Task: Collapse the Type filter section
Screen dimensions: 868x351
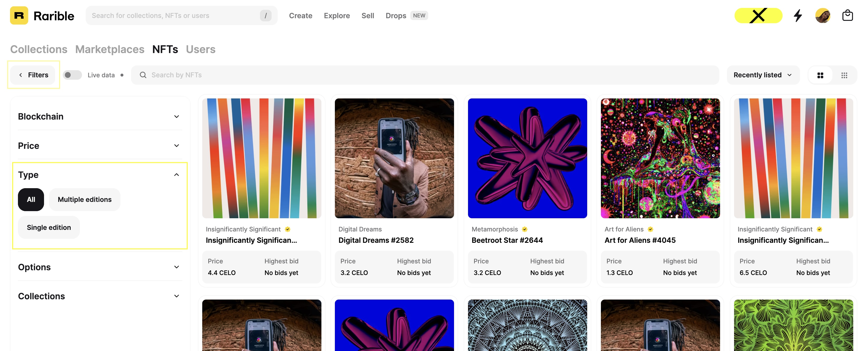Action: point(176,175)
